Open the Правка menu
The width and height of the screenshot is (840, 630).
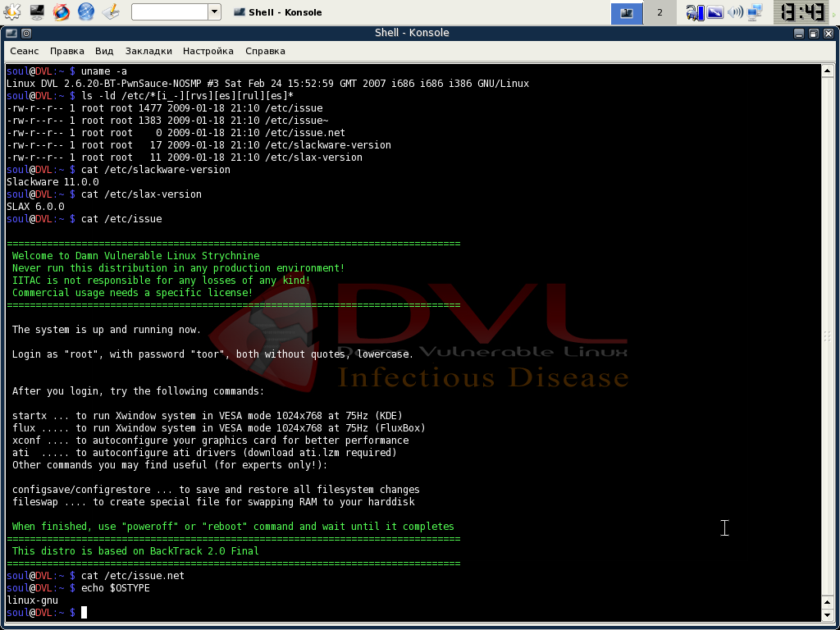pos(67,51)
